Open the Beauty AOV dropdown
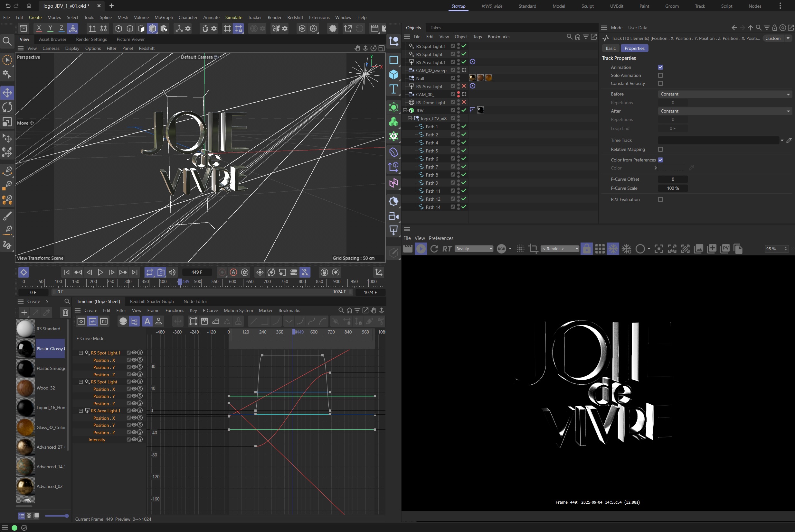Screen dimensions: 795x532 click(474, 249)
